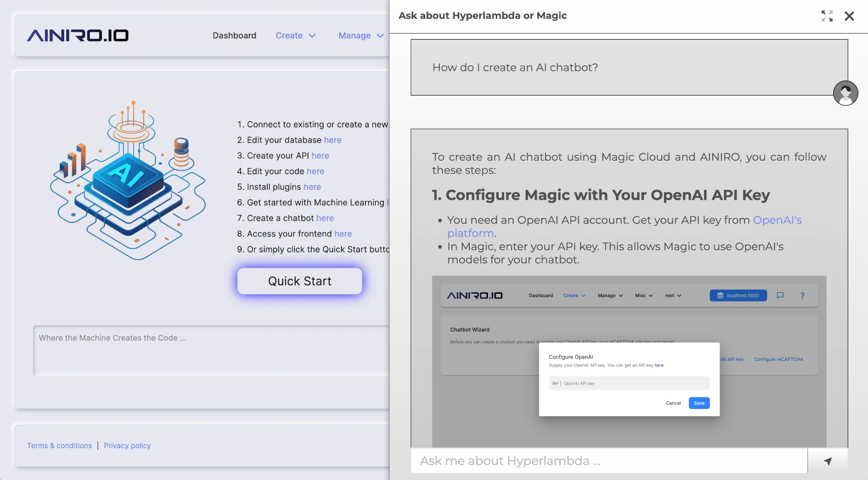Click the 'Ask me about Hyperlambda' input field

[x=609, y=461]
